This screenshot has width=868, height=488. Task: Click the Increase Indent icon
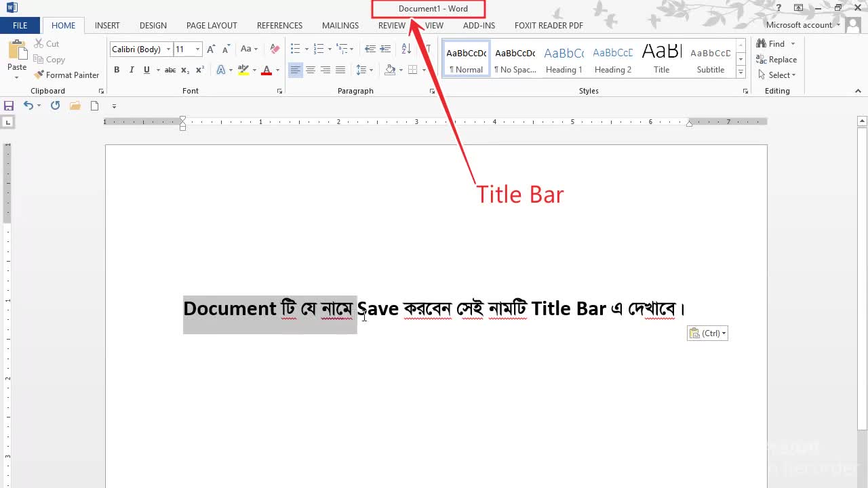point(385,49)
